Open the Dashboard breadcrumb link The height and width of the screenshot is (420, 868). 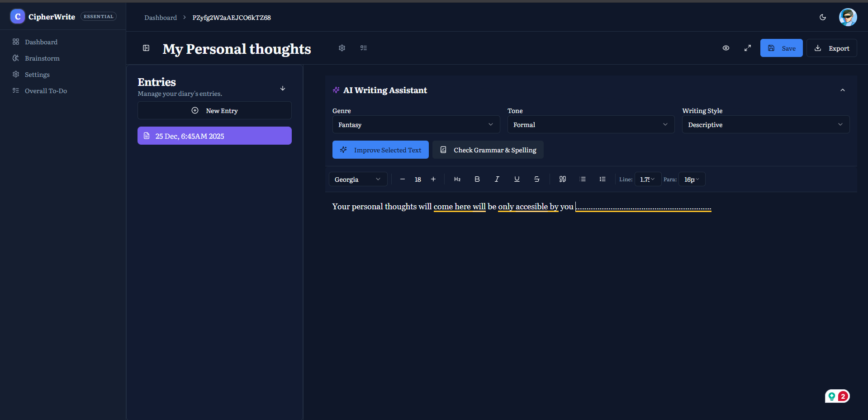click(x=161, y=17)
